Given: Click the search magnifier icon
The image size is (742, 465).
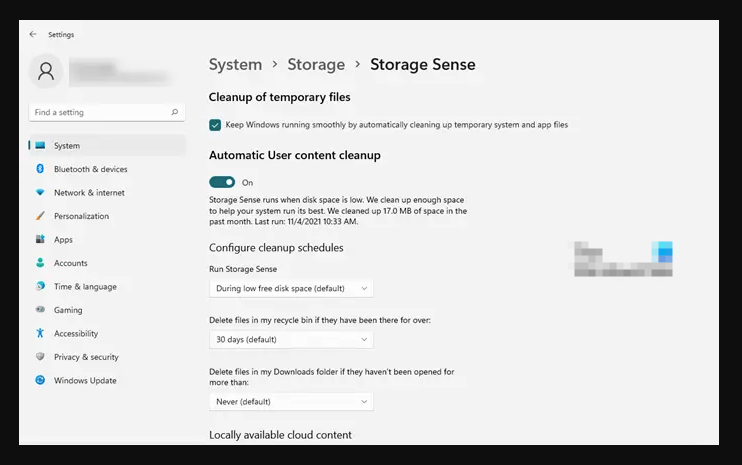Looking at the screenshot, I should tap(175, 112).
